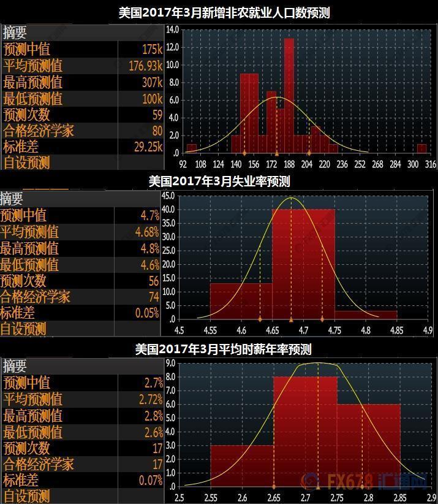Click the left orange marker on the unemployment axis
Image resolution: width=438 pixels, height=504 pixels.
point(260,320)
